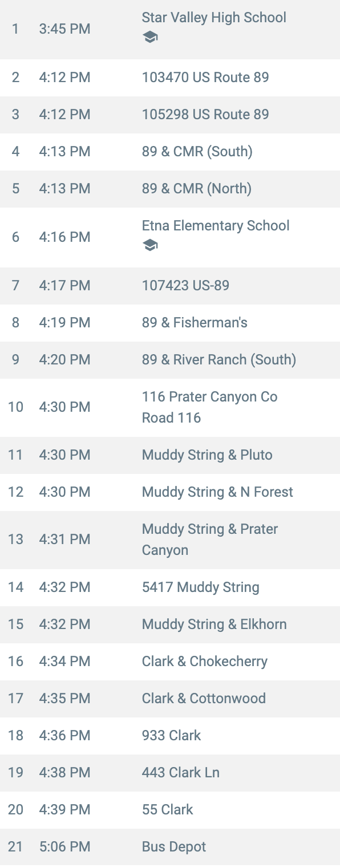Open the 443 Clark Ln stop

(x=170, y=772)
